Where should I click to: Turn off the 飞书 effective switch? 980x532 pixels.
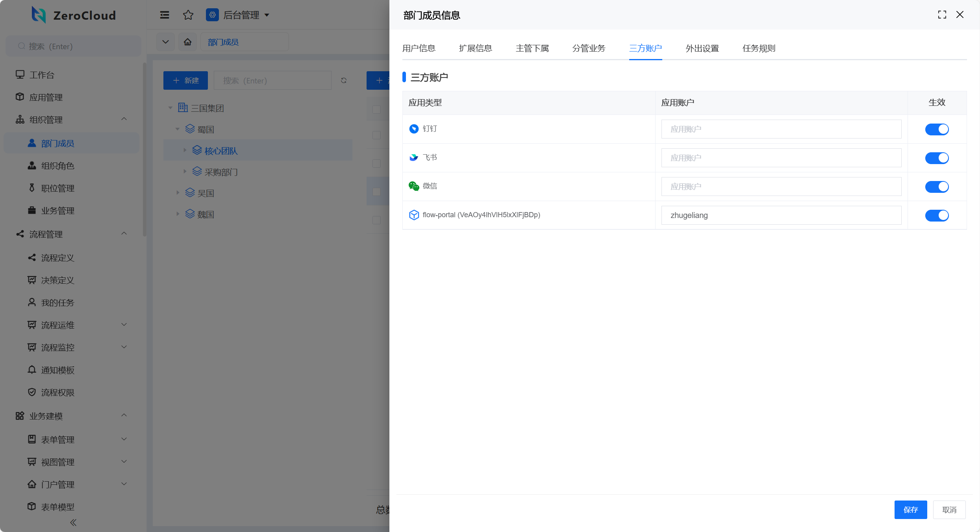pos(937,158)
